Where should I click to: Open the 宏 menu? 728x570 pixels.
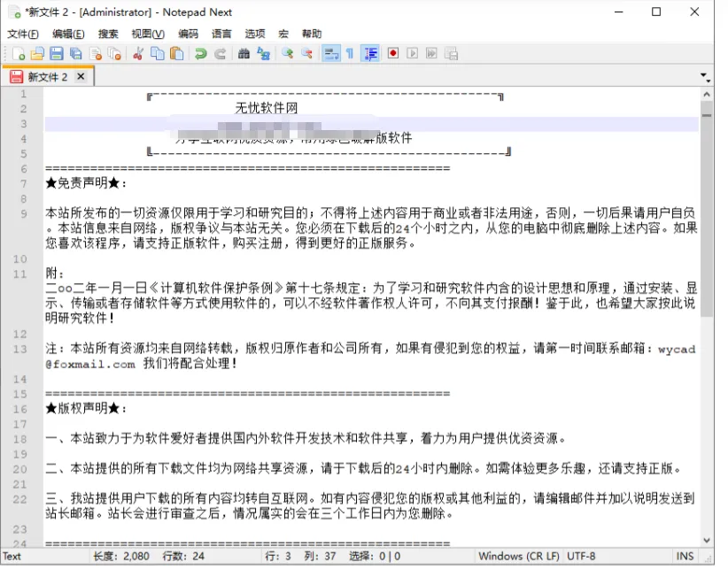point(283,34)
